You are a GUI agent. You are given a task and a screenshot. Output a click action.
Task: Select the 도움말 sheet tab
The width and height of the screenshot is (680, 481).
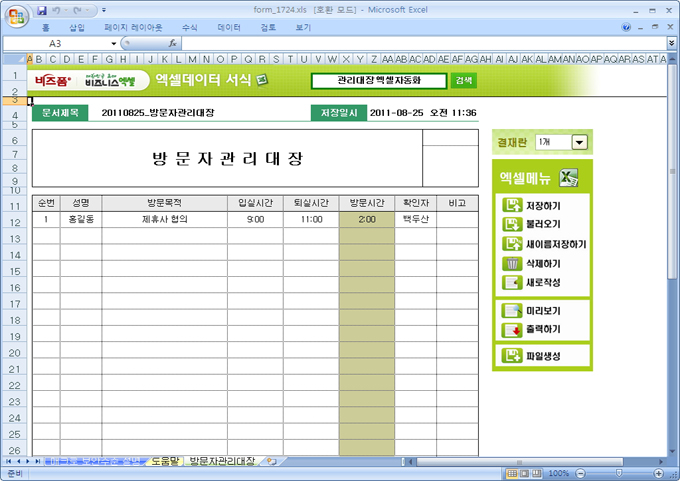point(165,461)
